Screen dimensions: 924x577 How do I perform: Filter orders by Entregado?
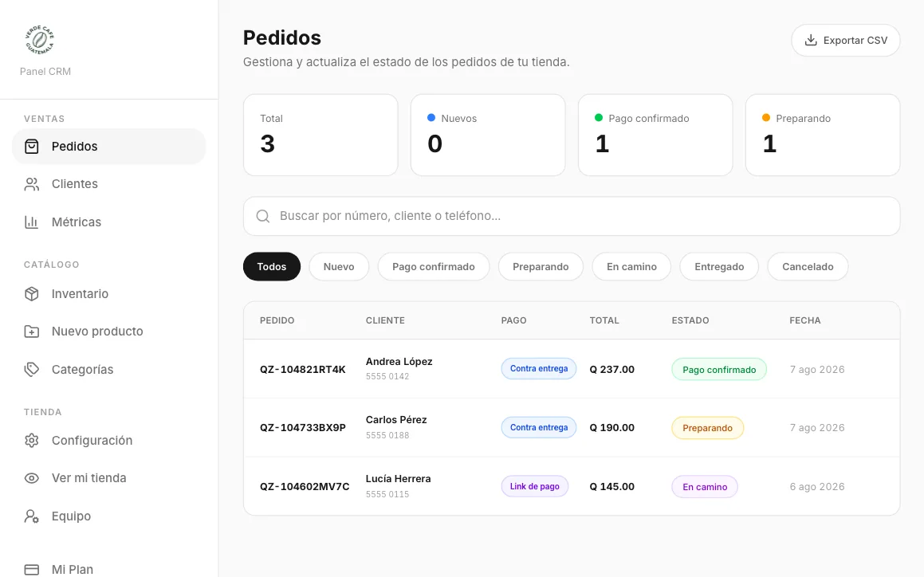point(719,266)
